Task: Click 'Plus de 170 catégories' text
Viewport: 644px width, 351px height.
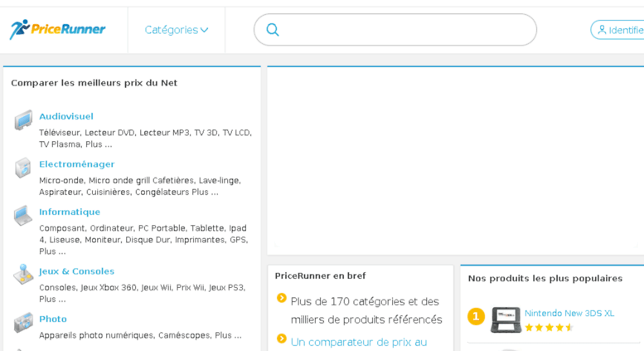Action: 347,302
